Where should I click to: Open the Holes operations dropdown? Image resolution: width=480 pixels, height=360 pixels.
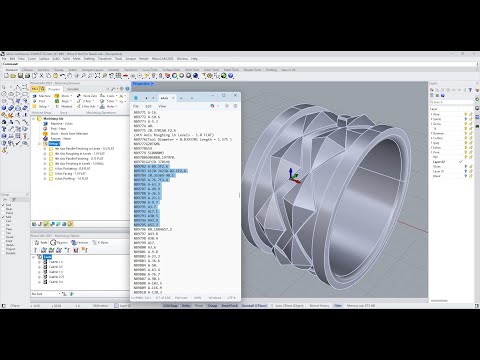(108, 106)
